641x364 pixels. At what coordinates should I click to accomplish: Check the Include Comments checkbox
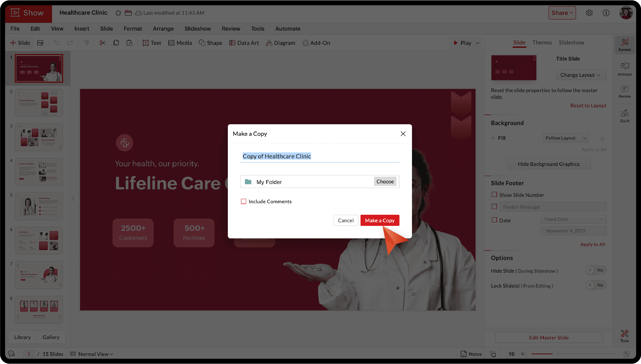point(244,201)
